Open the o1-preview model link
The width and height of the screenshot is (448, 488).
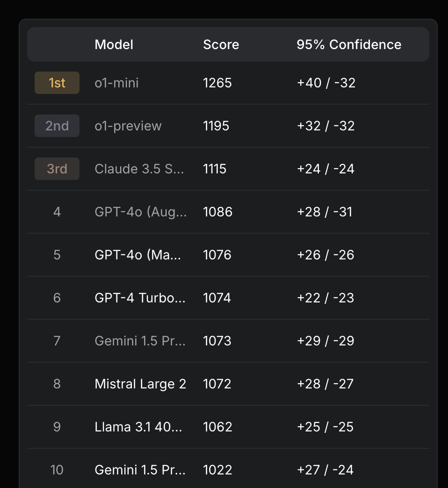tap(128, 126)
